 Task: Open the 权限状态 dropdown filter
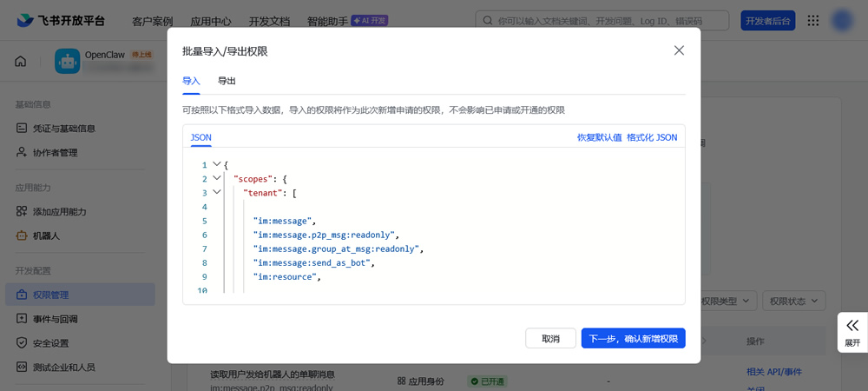coord(792,301)
